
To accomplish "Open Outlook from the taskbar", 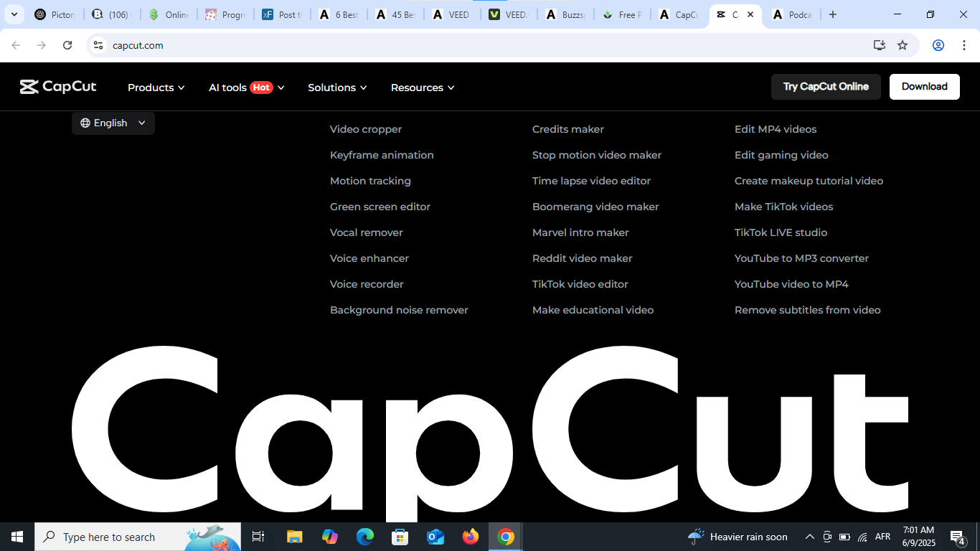I will 435,537.
